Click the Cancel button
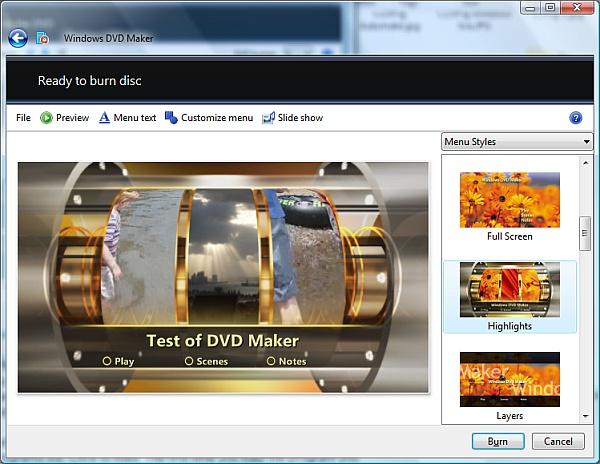This screenshot has height=464, width=600. (x=558, y=441)
